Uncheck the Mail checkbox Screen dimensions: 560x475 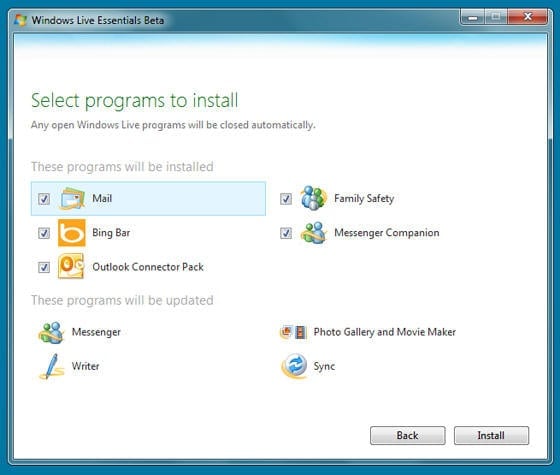[x=44, y=199]
